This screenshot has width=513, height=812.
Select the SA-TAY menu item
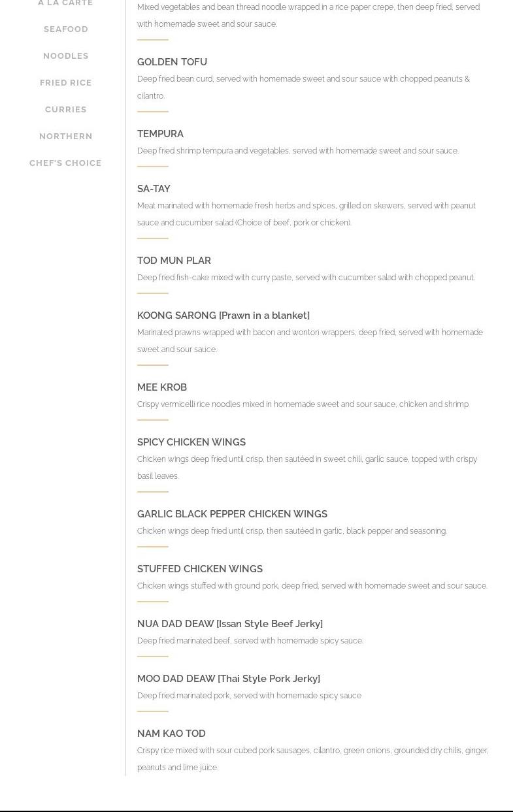click(154, 189)
